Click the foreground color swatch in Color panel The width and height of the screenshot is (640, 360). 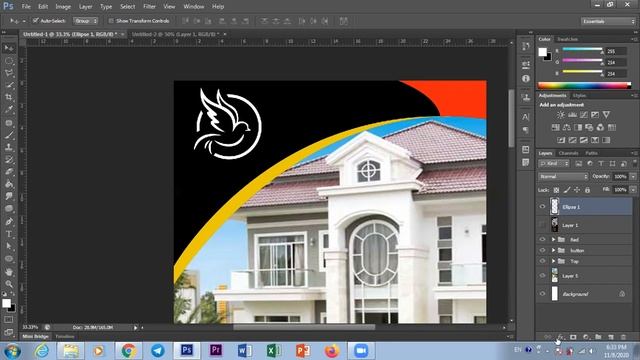pyautogui.click(x=542, y=52)
